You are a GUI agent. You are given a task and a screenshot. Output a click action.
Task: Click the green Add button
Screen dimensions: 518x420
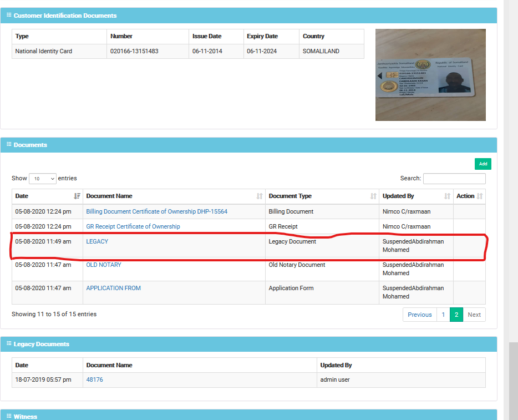point(483,164)
